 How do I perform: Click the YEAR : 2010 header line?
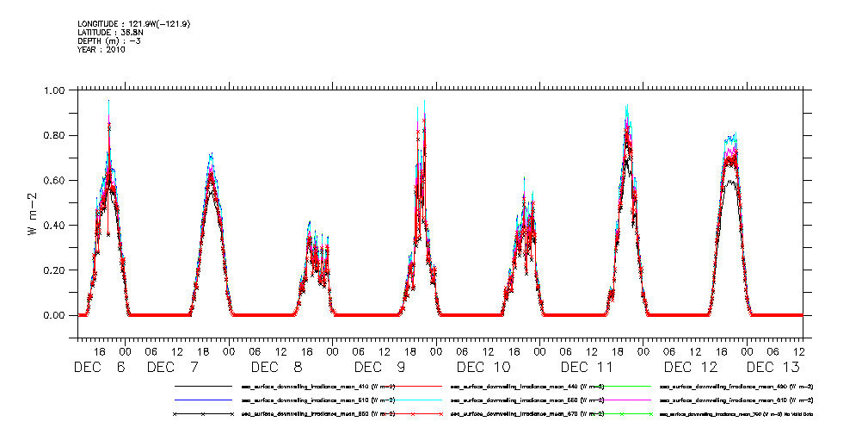(102, 49)
